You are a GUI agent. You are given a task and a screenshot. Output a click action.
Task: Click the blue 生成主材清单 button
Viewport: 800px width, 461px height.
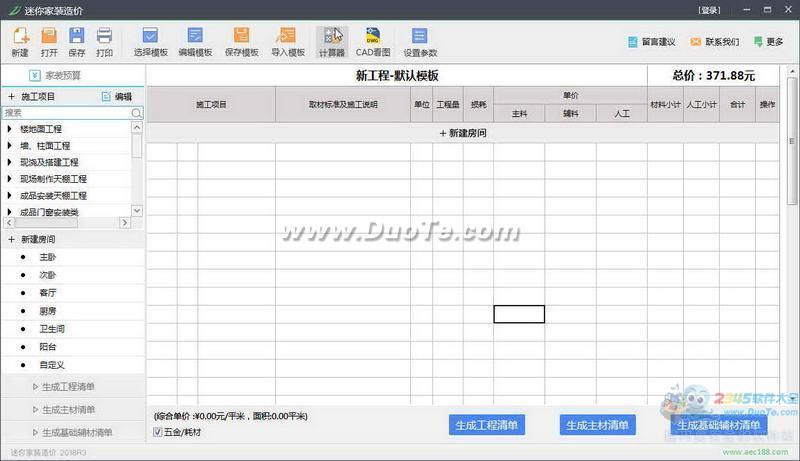598,425
